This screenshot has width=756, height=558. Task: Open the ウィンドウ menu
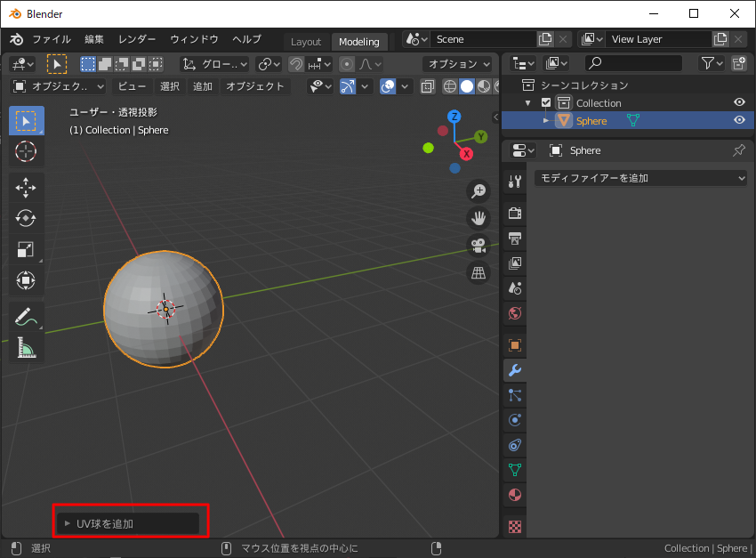[194, 39]
